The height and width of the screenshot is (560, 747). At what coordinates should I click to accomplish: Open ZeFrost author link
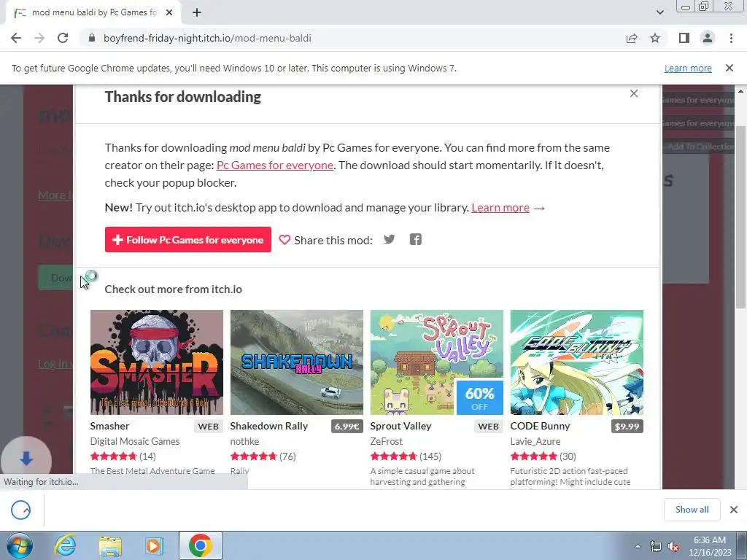(387, 441)
